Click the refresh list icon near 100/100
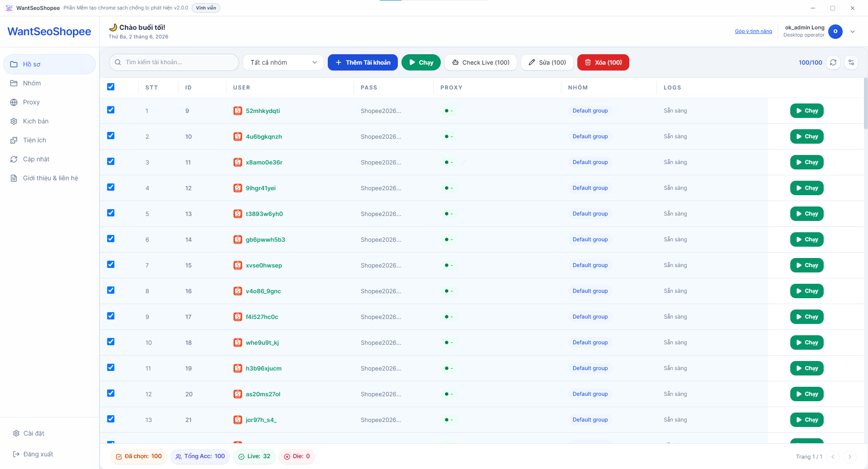868x469 pixels. (833, 62)
